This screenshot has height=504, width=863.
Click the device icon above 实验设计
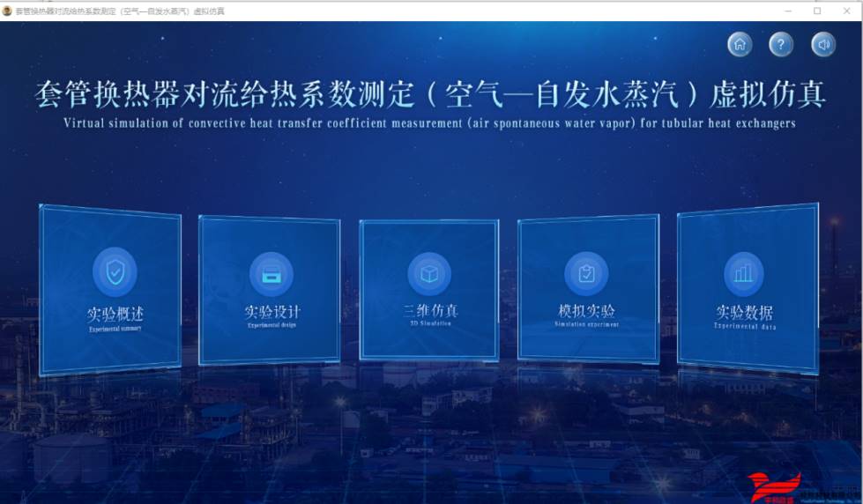click(x=271, y=274)
